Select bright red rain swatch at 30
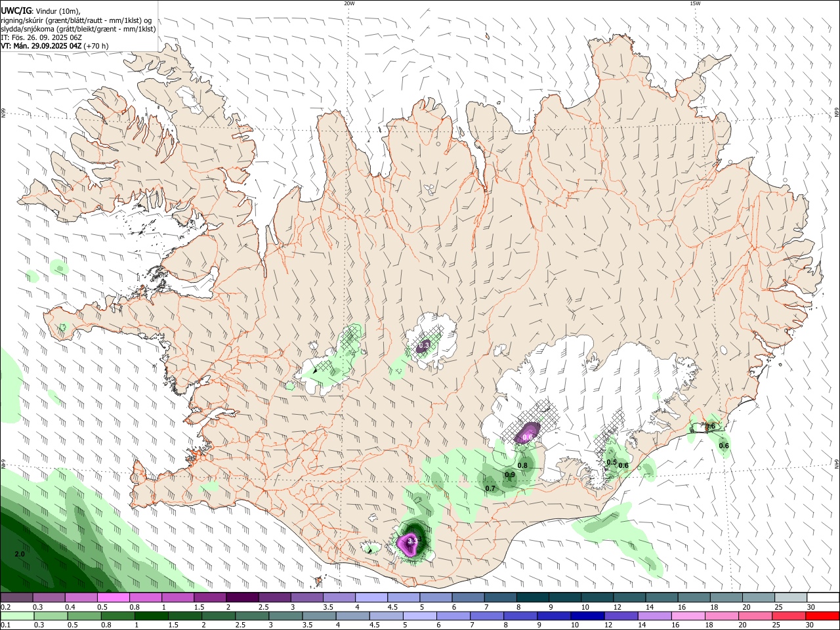Viewport: 840px width, 630px height. click(x=822, y=616)
